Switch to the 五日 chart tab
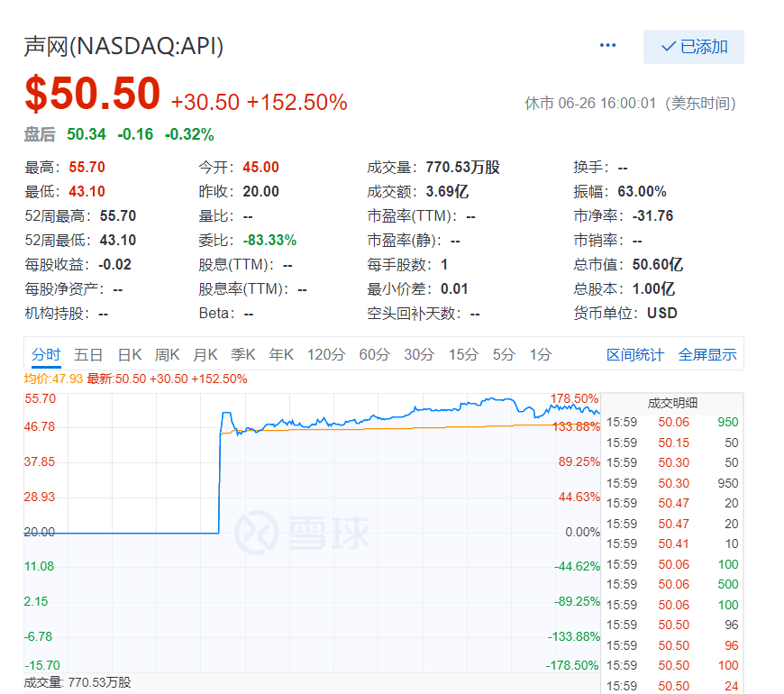784x694 pixels. pos(88,355)
